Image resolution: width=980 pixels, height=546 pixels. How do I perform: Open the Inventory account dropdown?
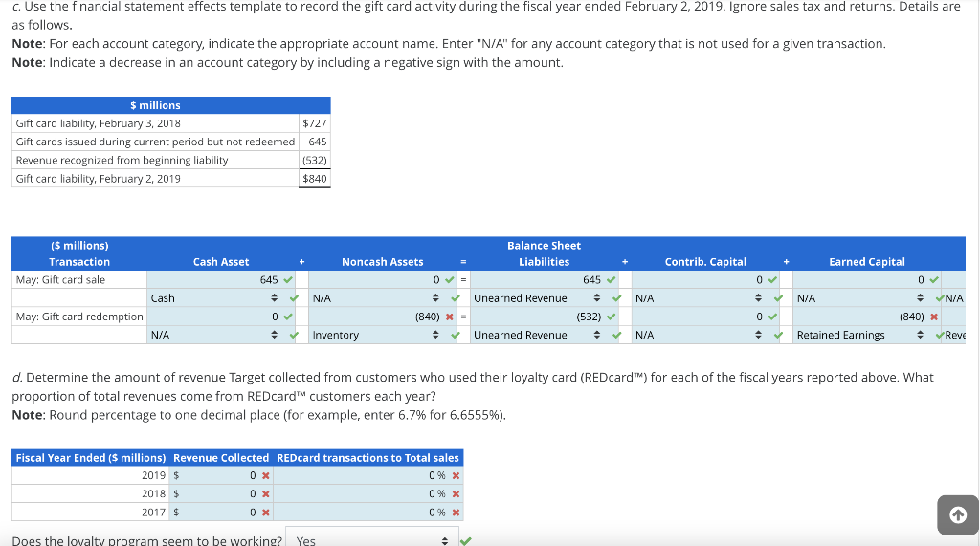375,335
